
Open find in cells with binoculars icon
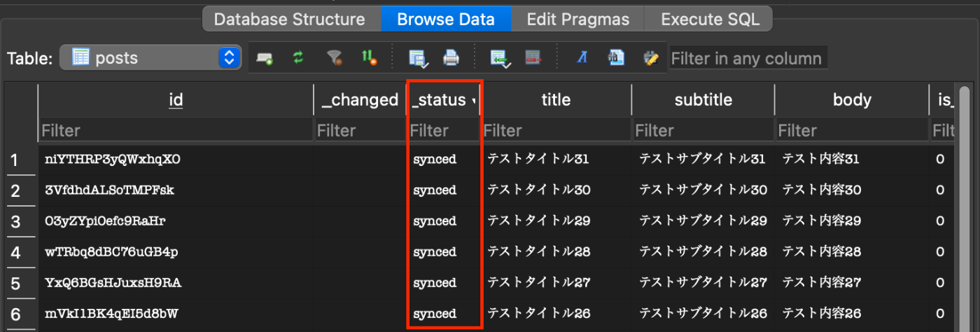(x=616, y=58)
